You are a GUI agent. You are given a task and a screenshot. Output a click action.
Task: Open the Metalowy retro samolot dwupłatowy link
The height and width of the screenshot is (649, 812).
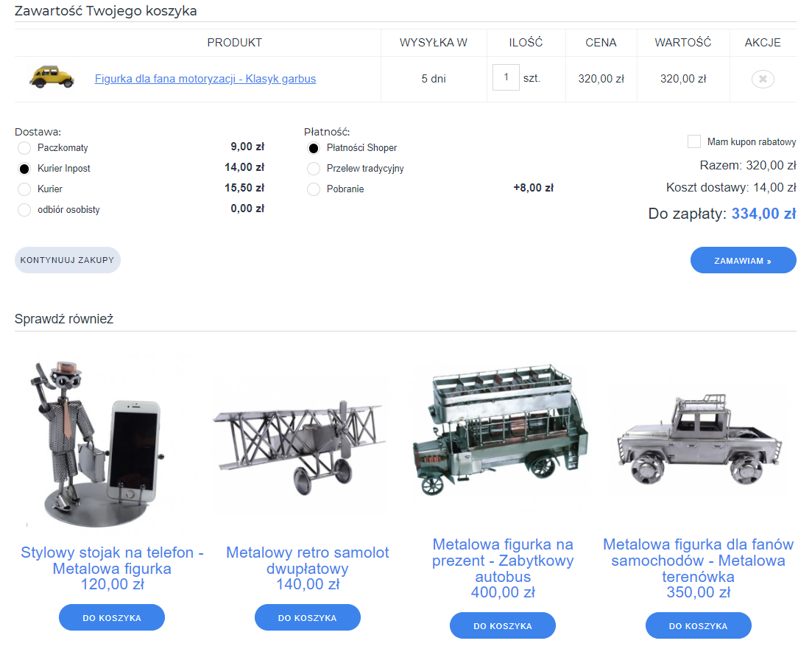[x=307, y=560]
